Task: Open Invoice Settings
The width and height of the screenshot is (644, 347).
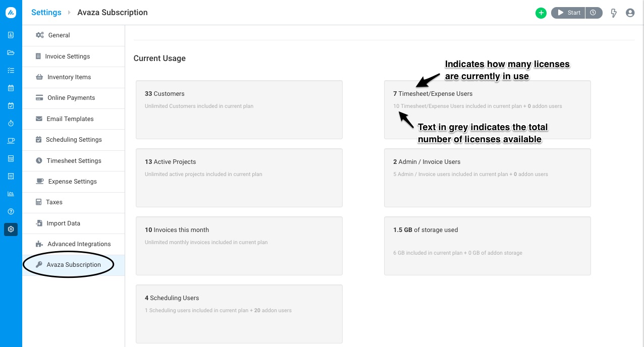Action: pyautogui.click(x=74, y=56)
